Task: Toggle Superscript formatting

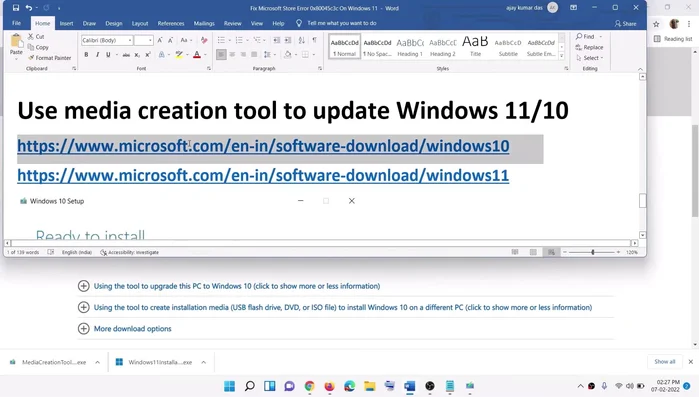Action: coord(148,55)
